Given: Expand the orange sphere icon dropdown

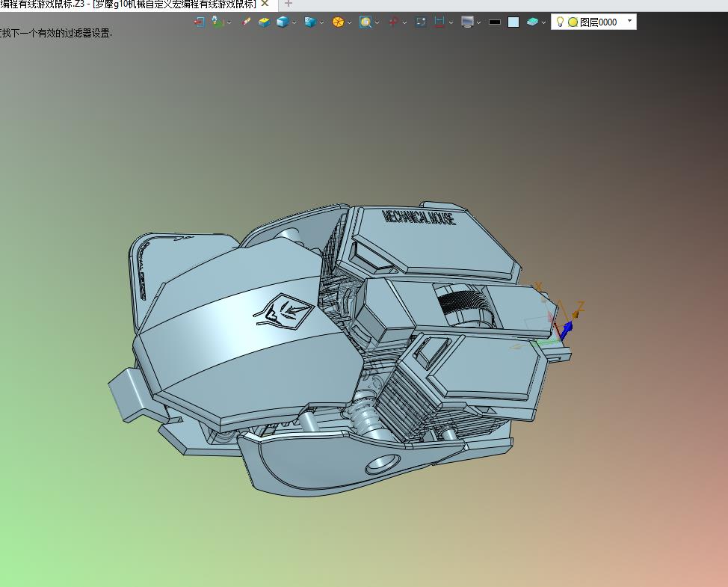Looking at the screenshot, I should [349, 22].
